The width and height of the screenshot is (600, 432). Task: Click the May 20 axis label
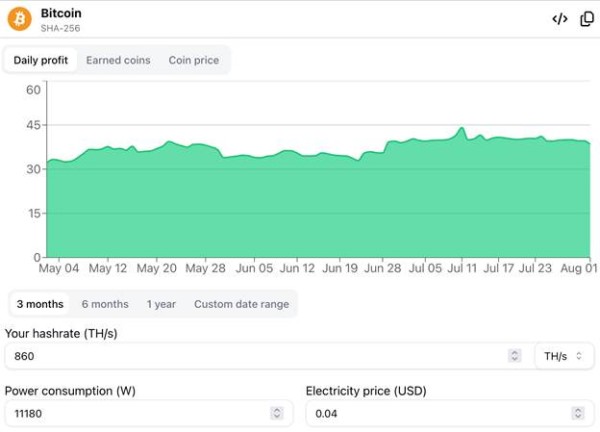coord(157,268)
